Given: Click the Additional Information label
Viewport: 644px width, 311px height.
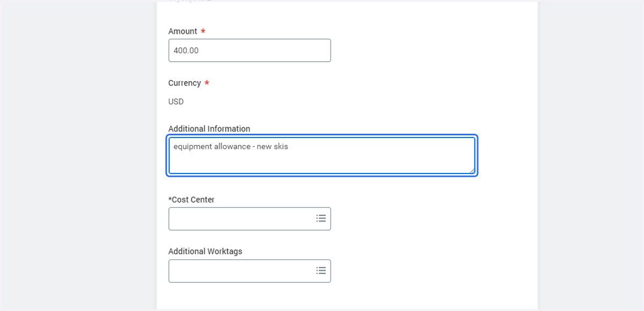Looking at the screenshot, I should (209, 129).
